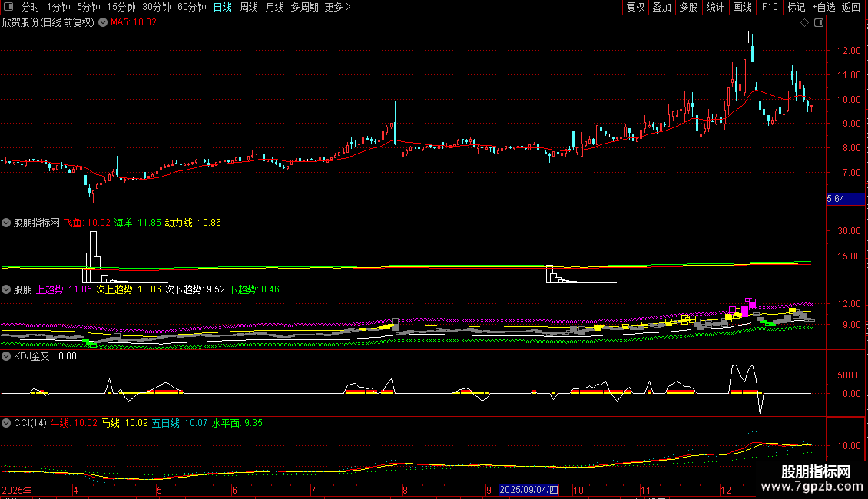Expand the 更多 periods menu
Screen dimensions: 868x499
(x=337, y=8)
